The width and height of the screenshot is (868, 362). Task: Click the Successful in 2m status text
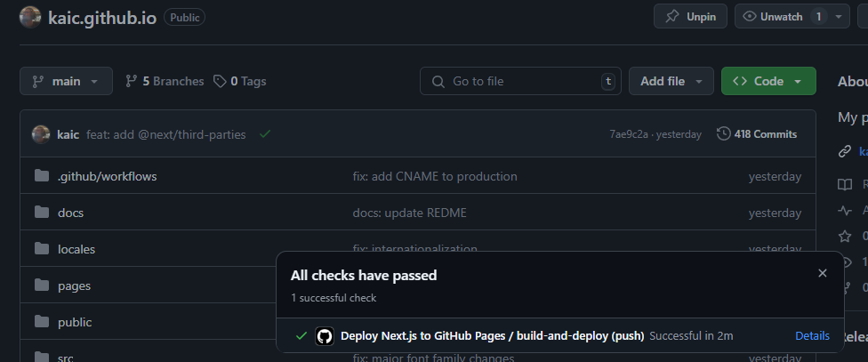(691, 335)
